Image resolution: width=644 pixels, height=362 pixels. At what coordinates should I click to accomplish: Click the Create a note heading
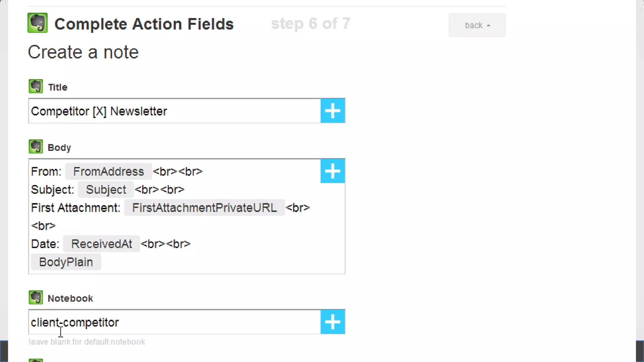83,52
